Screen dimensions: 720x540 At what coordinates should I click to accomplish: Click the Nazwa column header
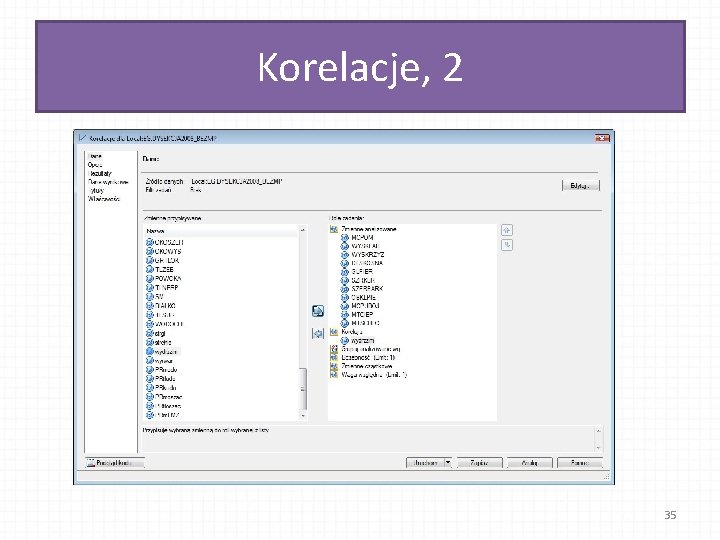click(221, 231)
